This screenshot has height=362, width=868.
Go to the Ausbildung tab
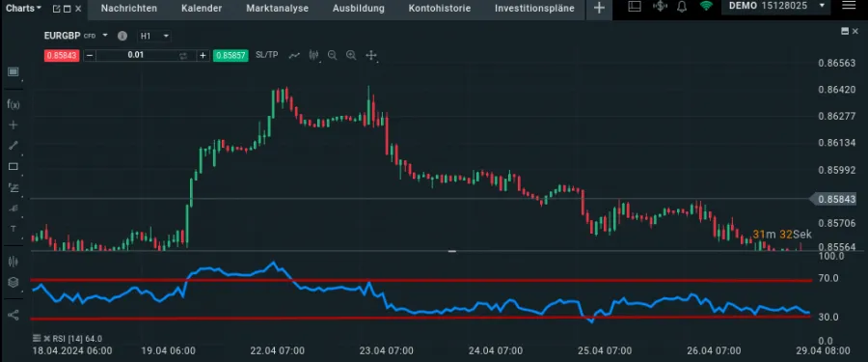coord(358,9)
